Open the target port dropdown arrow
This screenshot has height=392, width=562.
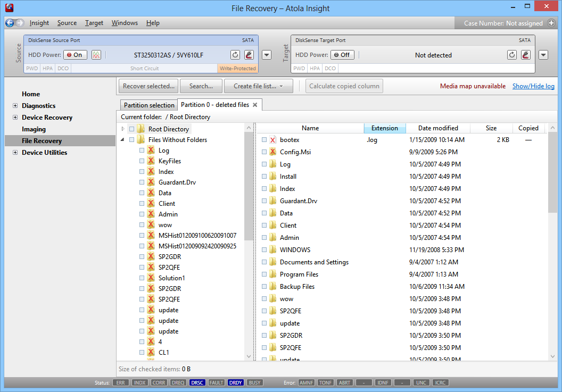tap(543, 55)
